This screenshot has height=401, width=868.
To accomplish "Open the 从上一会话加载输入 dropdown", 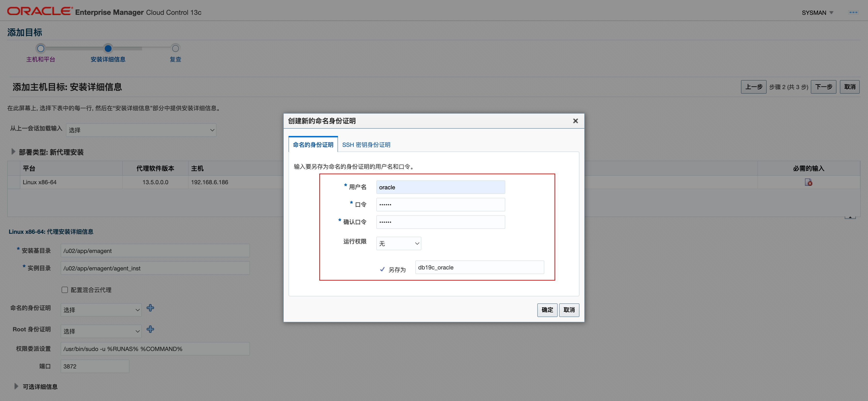I will click(x=141, y=130).
